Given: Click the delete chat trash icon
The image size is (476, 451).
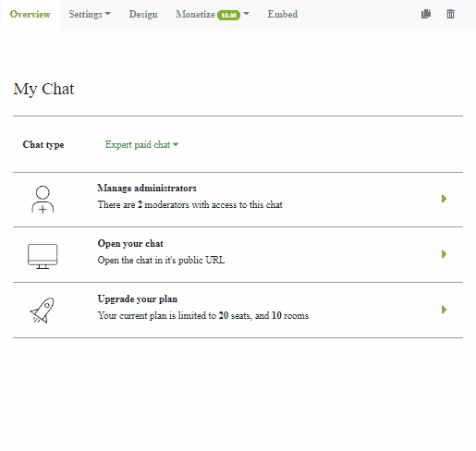Looking at the screenshot, I should click(x=450, y=14).
